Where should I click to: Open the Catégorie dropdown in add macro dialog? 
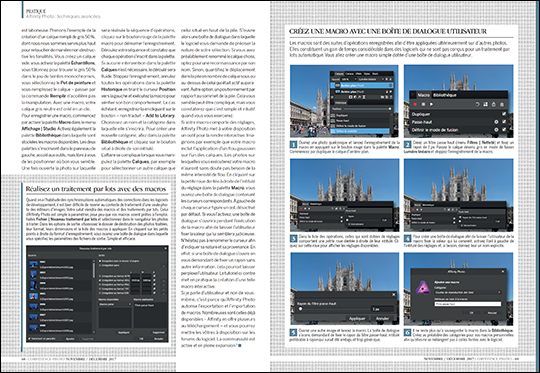click(467, 292)
